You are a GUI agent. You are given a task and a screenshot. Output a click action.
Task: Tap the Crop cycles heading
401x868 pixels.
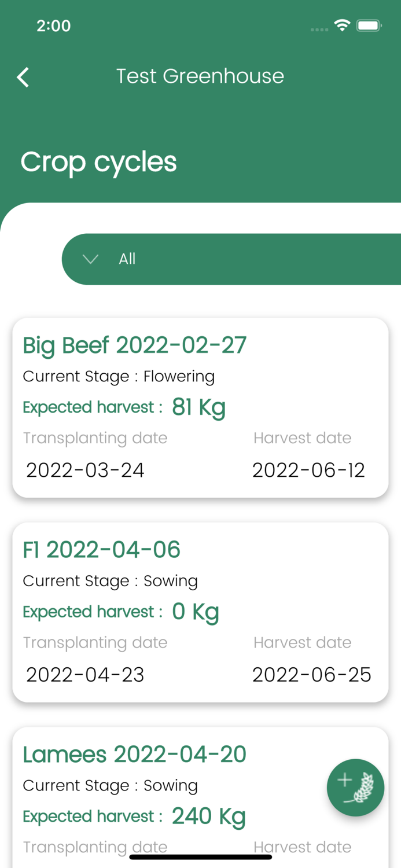tap(98, 162)
